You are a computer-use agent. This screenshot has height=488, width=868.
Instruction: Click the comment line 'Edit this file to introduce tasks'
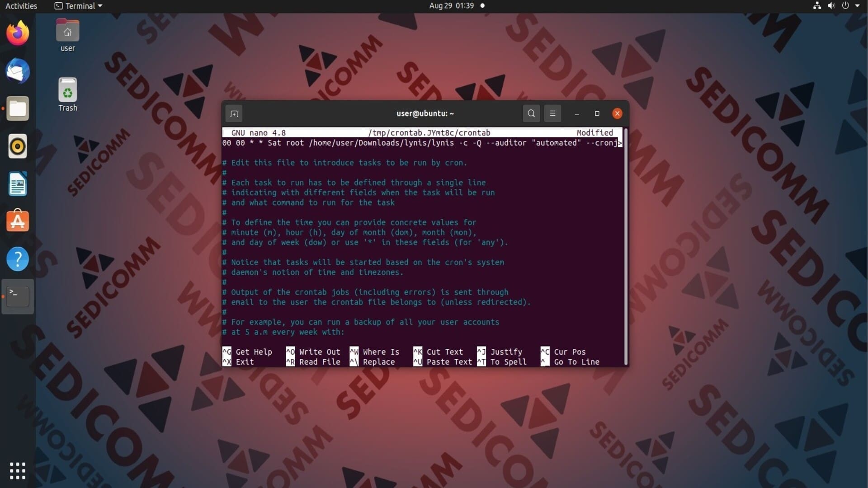coord(344,163)
